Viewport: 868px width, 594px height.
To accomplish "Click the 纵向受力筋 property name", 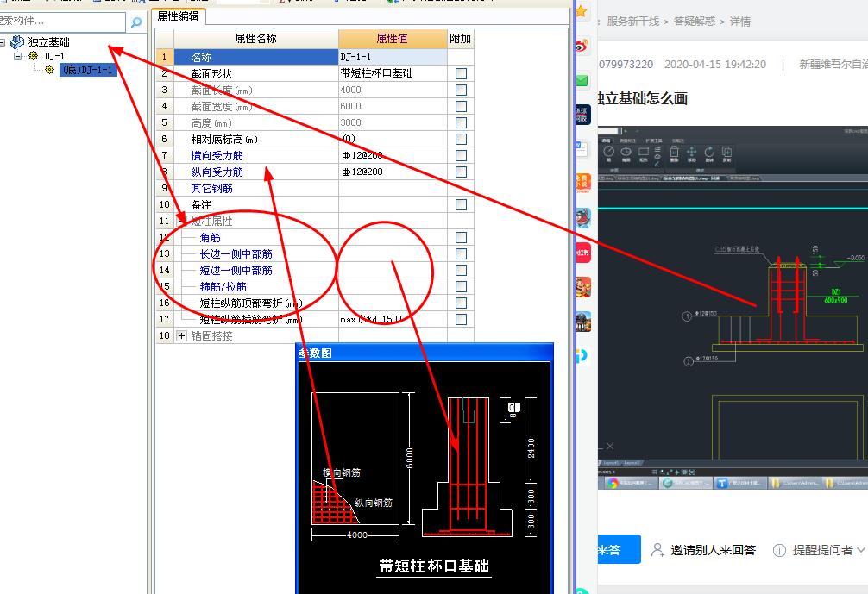I will (217, 172).
